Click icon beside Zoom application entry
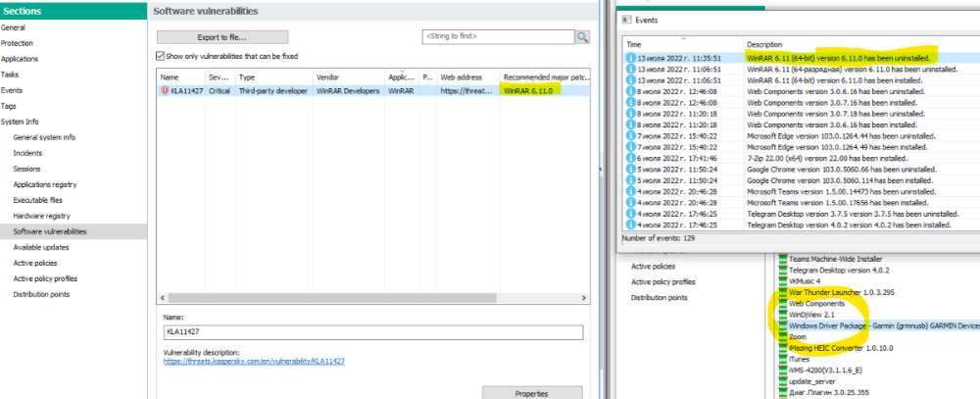 [782, 336]
